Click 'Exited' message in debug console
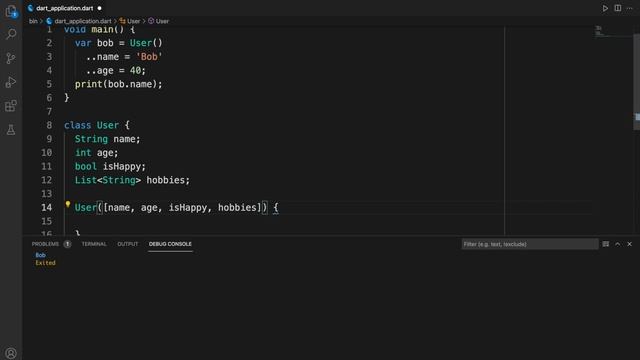 [x=45, y=263]
